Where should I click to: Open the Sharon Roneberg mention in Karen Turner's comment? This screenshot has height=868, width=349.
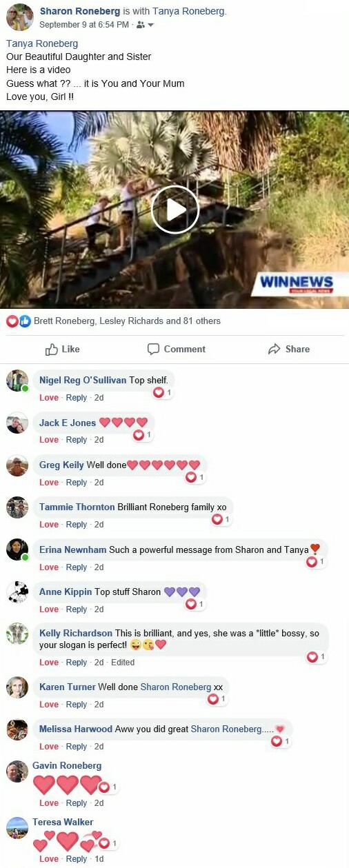(x=176, y=687)
